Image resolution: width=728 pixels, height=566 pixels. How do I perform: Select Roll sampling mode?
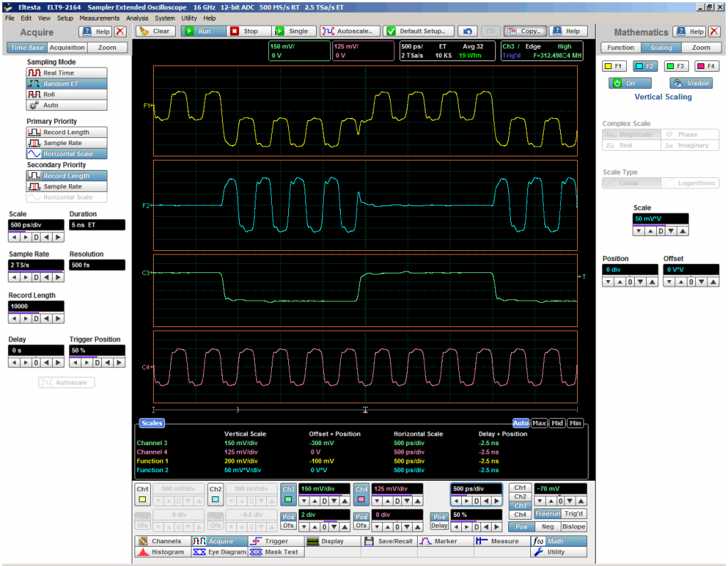pyautogui.click(x=67, y=94)
